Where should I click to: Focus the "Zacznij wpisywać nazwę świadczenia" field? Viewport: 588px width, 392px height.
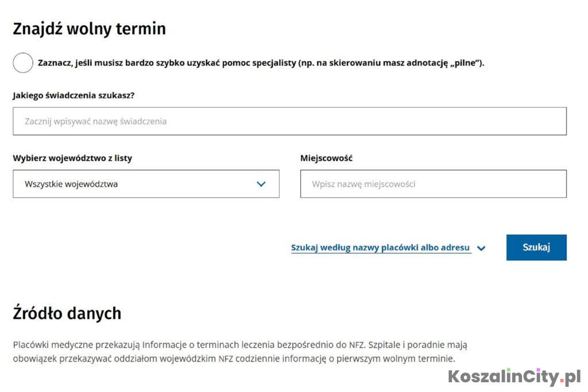pos(289,121)
